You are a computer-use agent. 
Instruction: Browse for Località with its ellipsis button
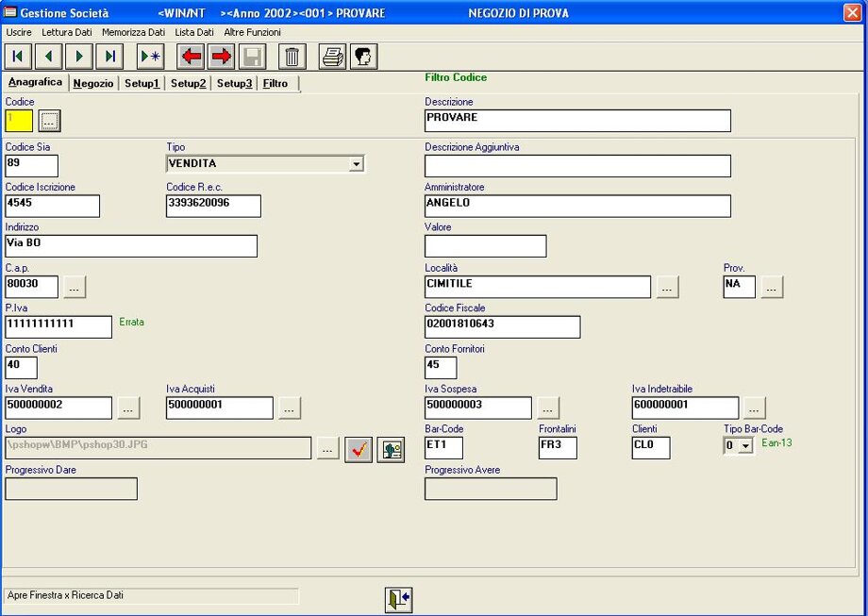pyautogui.click(x=667, y=287)
